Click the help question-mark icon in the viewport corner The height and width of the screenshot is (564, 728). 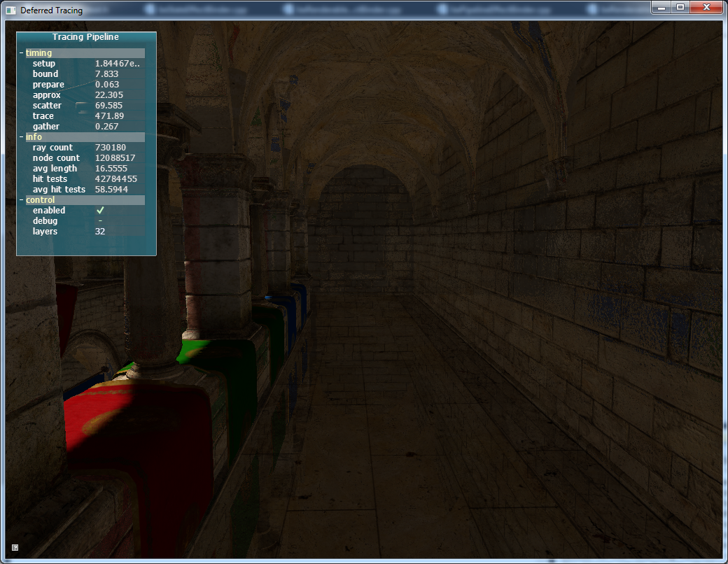pyautogui.click(x=15, y=547)
